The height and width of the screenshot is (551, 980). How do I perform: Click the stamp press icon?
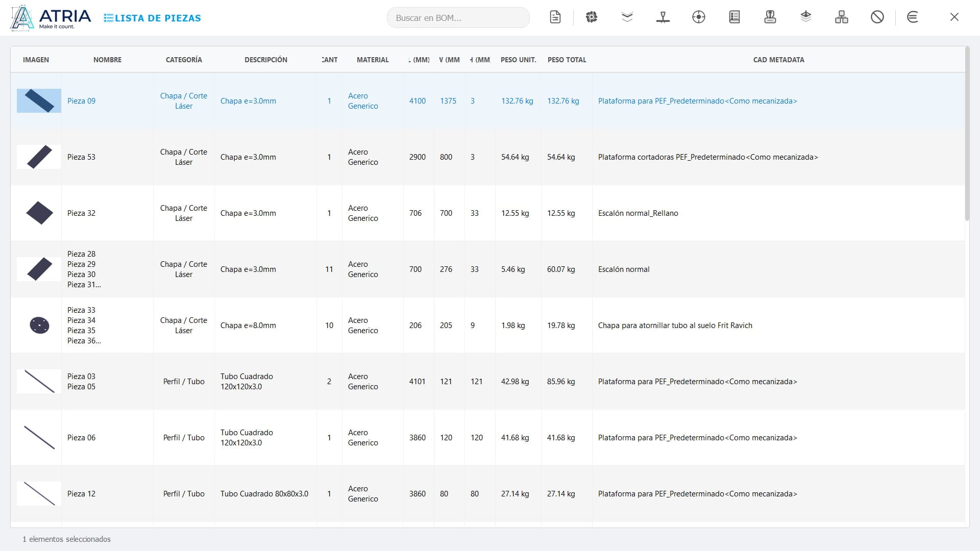[x=770, y=17]
